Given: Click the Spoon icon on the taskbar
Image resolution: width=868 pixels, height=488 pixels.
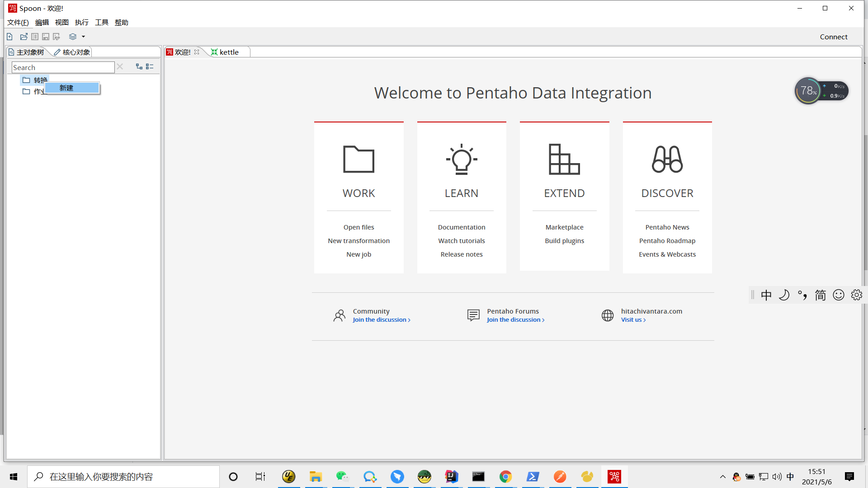Looking at the screenshot, I should (614, 477).
